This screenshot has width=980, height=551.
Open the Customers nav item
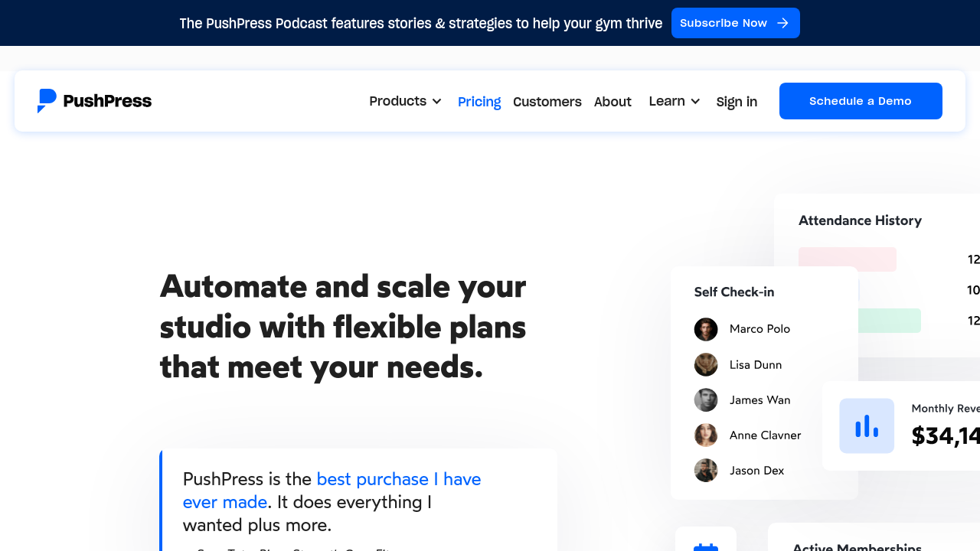coord(547,102)
